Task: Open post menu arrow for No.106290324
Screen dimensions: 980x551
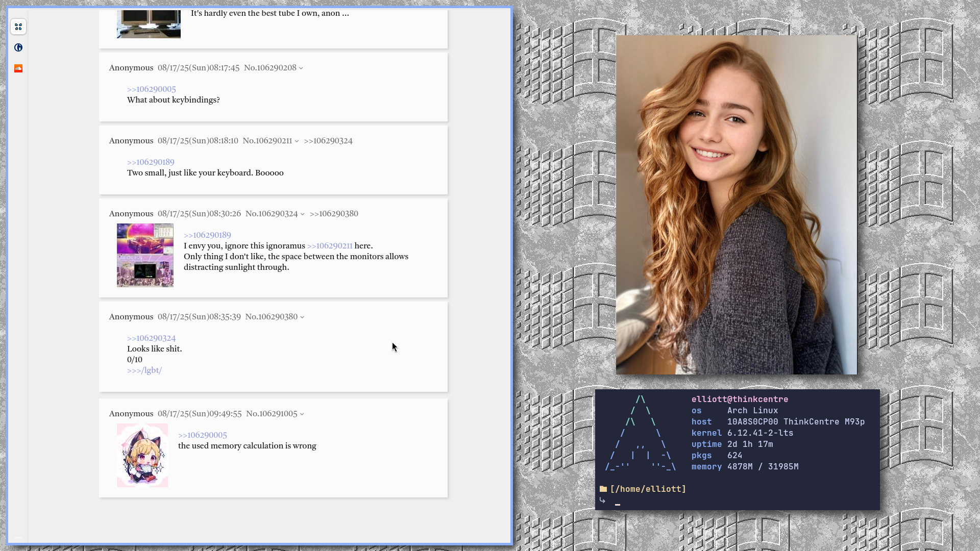Action: 303,214
